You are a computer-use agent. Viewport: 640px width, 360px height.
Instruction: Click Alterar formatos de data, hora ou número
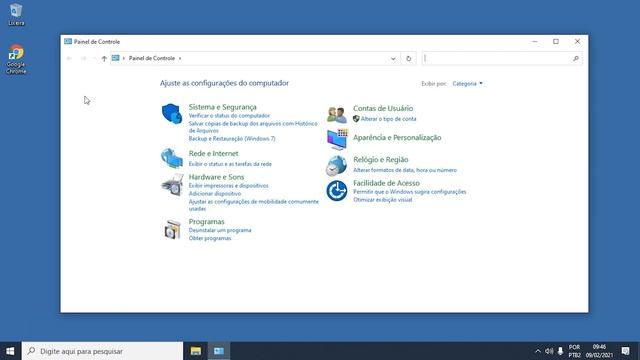pyautogui.click(x=405, y=170)
